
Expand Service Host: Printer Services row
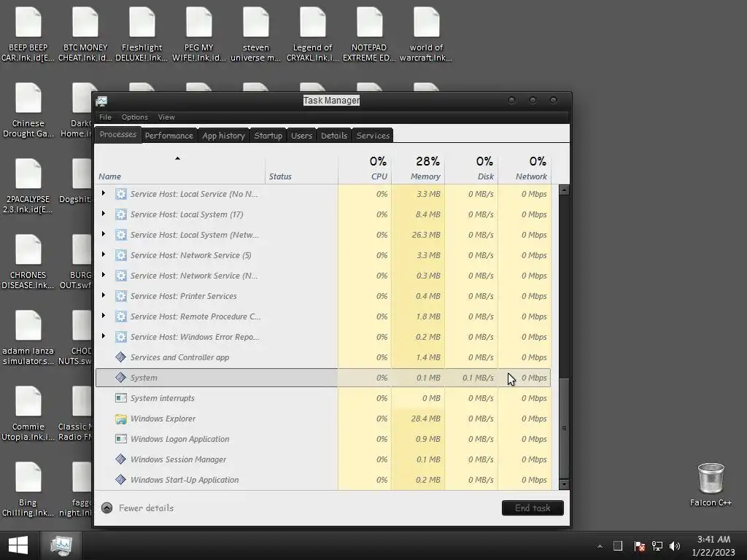104,296
